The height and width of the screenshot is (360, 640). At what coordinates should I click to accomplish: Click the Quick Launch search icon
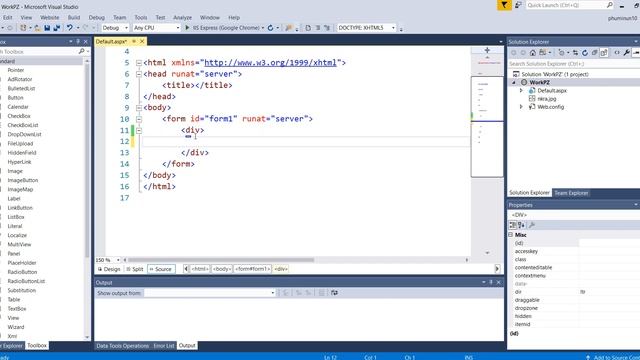point(610,5)
